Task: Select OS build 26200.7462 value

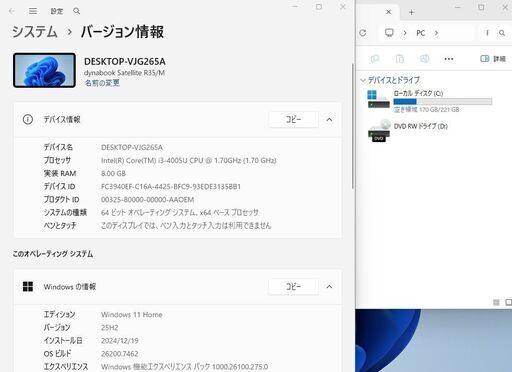Action: 120,354
